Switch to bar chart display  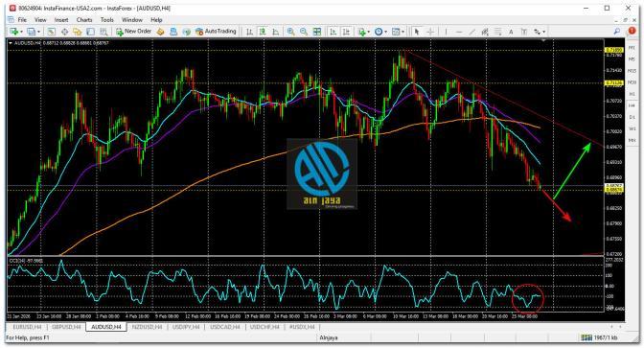click(x=249, y=32)
